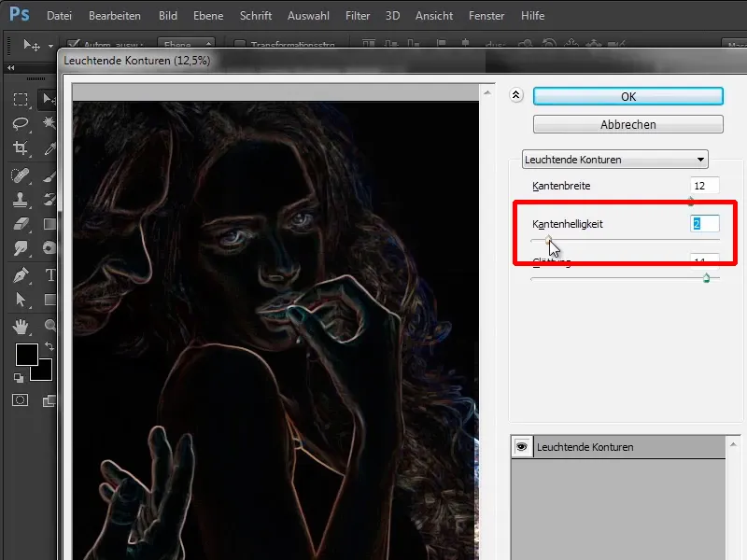Open the Auswahl menu
This screenshot has height=560, width=747.
click(308, 16)
